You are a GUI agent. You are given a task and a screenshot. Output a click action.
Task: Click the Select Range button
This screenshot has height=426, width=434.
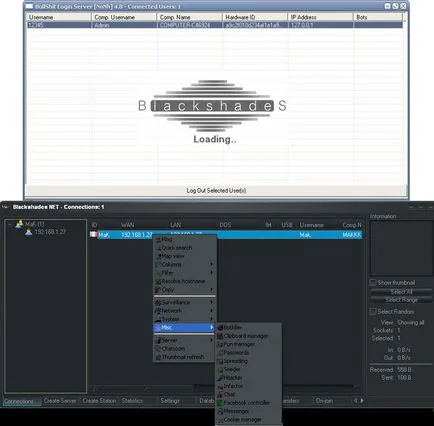[x=401, y=300]
